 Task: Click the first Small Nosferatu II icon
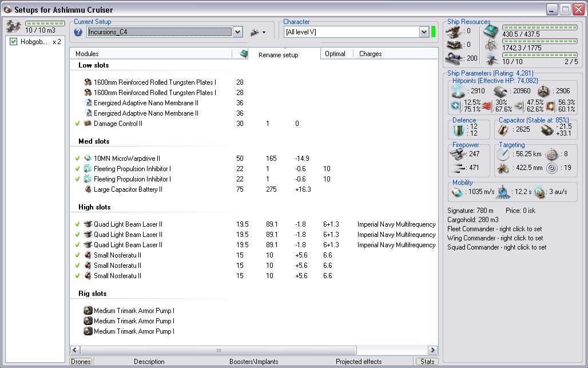(x=88, y=255)
